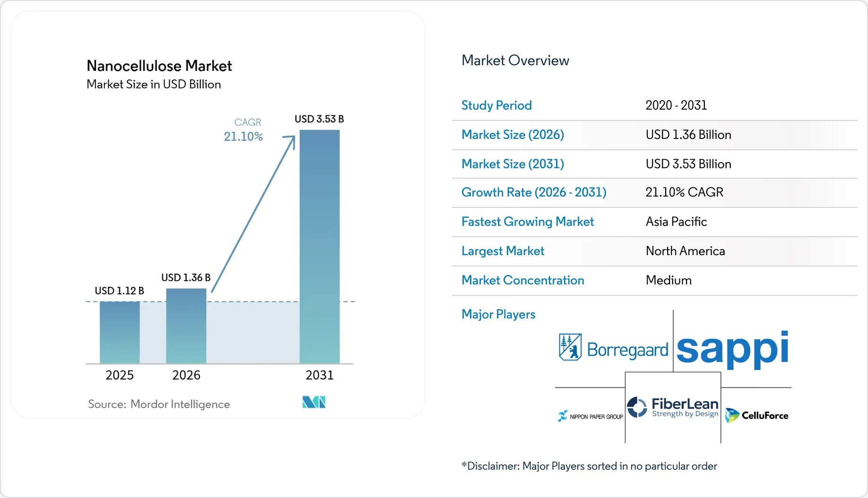The width and height of the screenshot is (868, 498).
Task: Click the sappi company logo
Action: point(732,349)
